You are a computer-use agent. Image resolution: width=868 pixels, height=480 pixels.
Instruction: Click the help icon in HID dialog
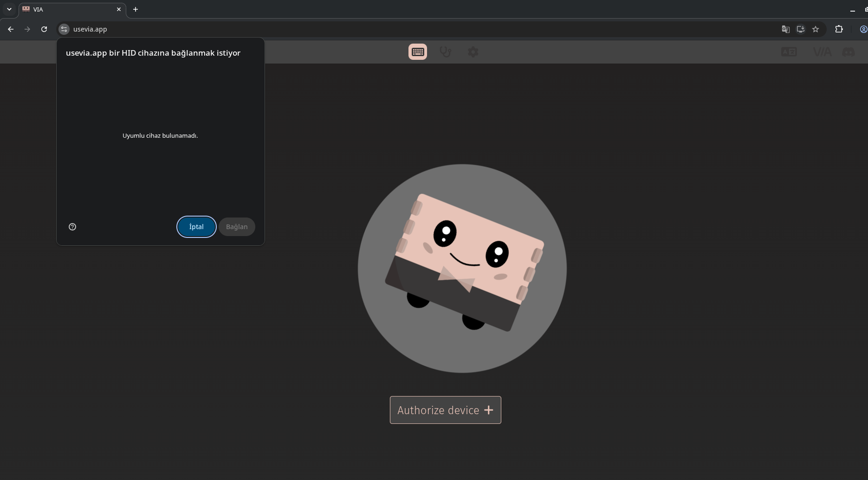click(72, 227)
